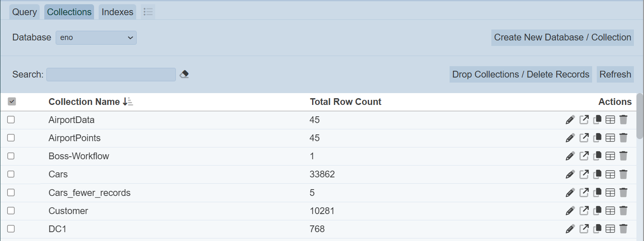Click the pencil edit icon for AirportData

tap(570, 120)
